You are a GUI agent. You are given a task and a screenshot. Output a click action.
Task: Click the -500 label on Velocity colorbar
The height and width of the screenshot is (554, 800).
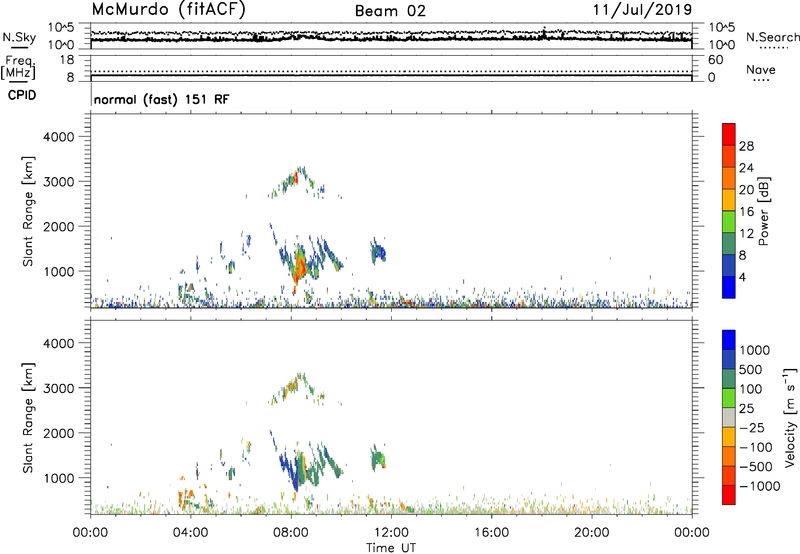[758, 466]
